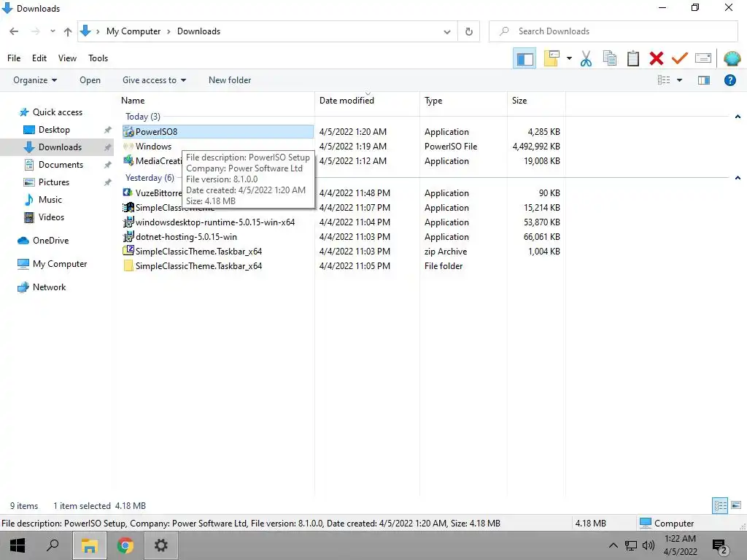This screenshot has height=560, width=747.
Task: Go back with the Back arrow
Action: coord(14,31)
